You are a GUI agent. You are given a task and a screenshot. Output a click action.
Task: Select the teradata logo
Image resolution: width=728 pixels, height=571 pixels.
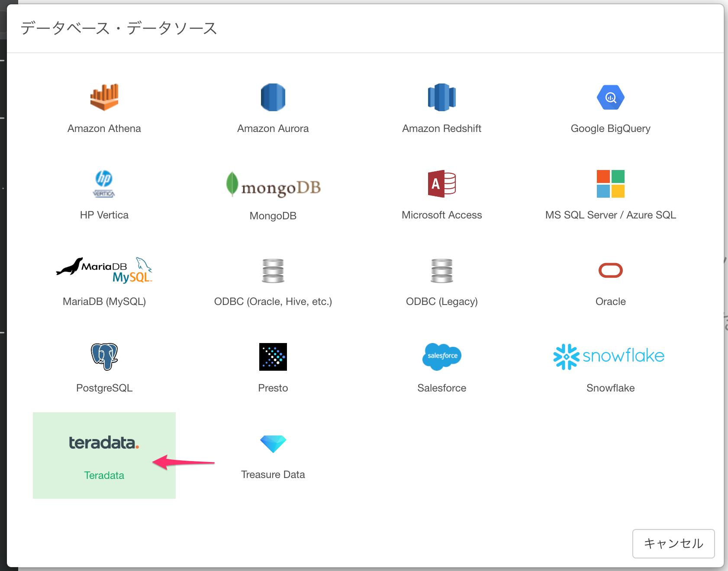[x=104, y=443]
